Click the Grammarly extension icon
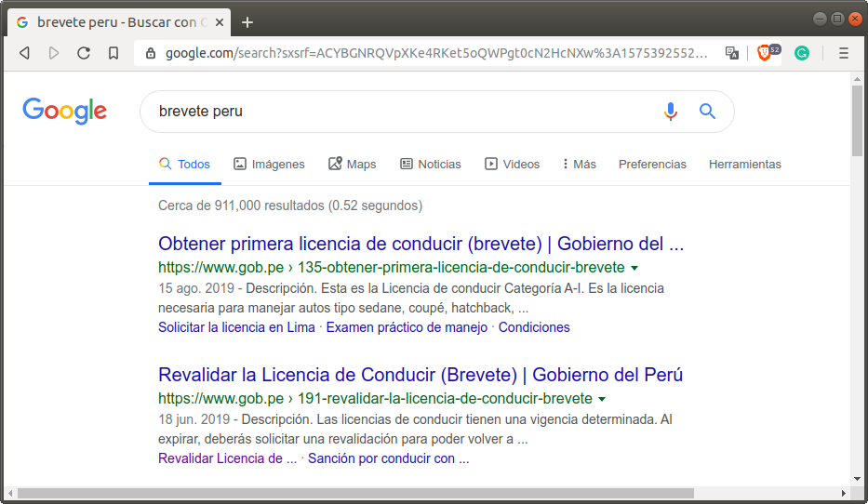 (802, 53)
